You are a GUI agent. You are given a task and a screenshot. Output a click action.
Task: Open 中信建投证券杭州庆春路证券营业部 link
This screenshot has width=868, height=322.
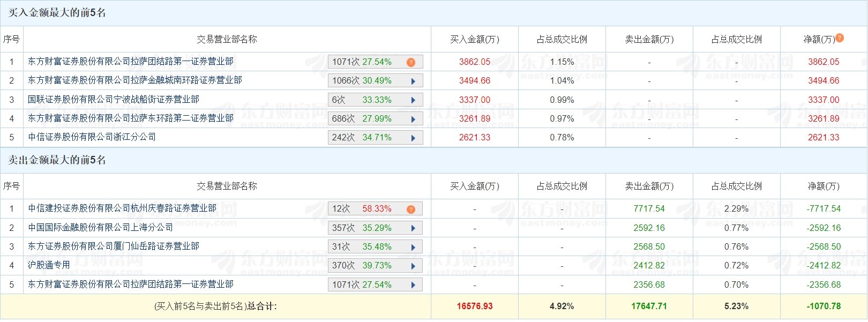click(122, 208)
